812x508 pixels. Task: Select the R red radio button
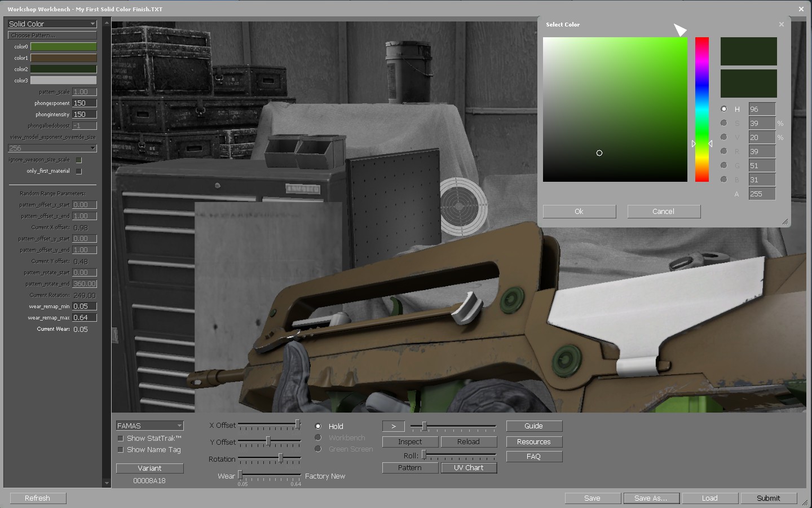coord(724,151)
